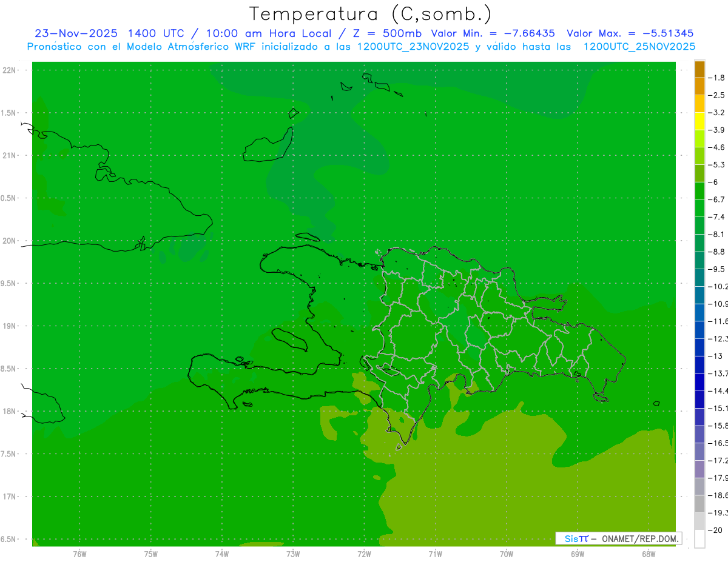Click the 'Z = 500mb' level label

pyautogui.click(x=388, y=33)
